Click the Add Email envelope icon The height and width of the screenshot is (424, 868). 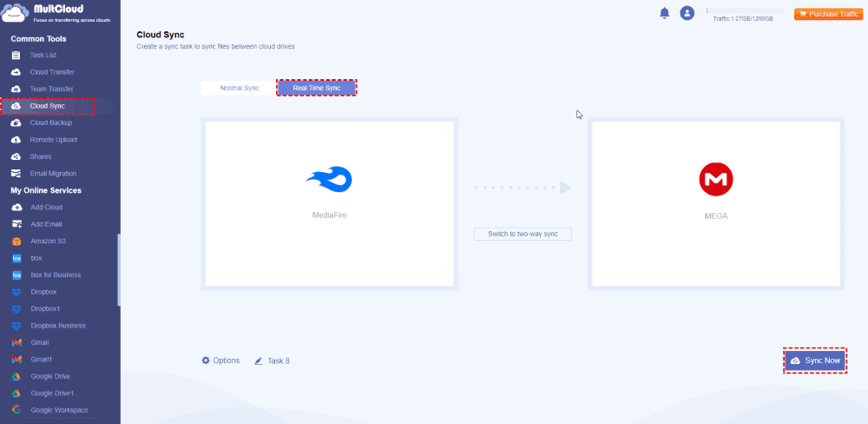[x=16, y=224]
